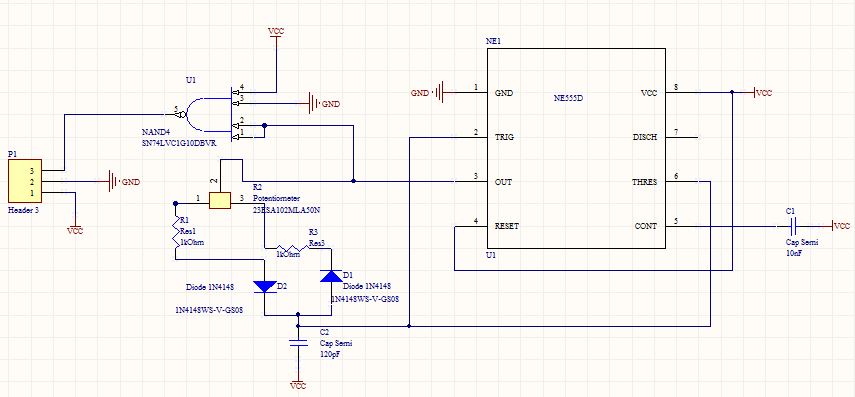Click the 'OUT' pin label
855x397 pixels.
point(503,182)
